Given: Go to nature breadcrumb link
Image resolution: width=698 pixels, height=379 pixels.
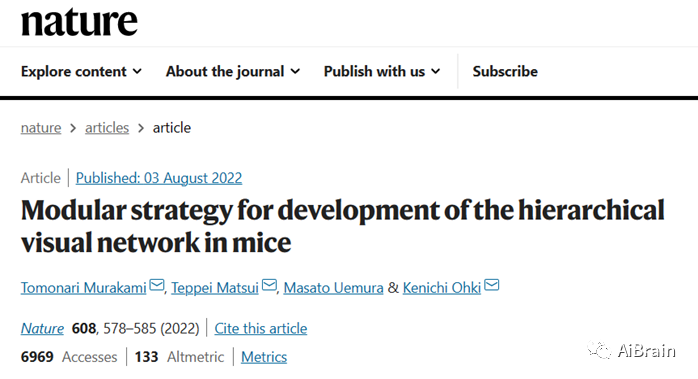Looking at the screenshot, I should click(41, 128).
